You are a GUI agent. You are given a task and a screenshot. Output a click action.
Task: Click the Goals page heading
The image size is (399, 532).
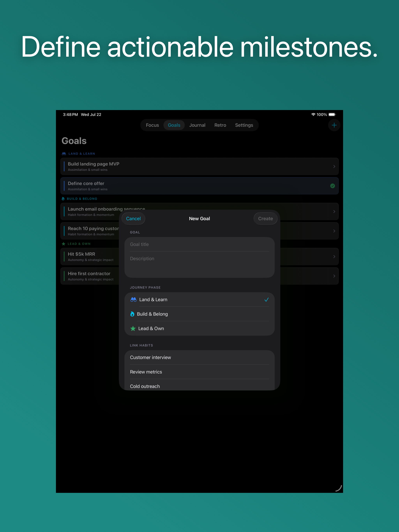(x=74, y=141)
